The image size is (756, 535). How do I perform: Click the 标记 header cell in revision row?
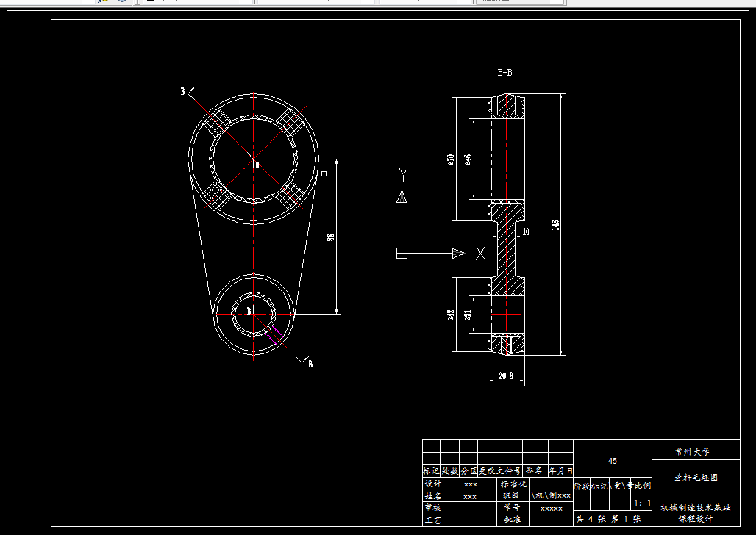[x=431, y=471]
